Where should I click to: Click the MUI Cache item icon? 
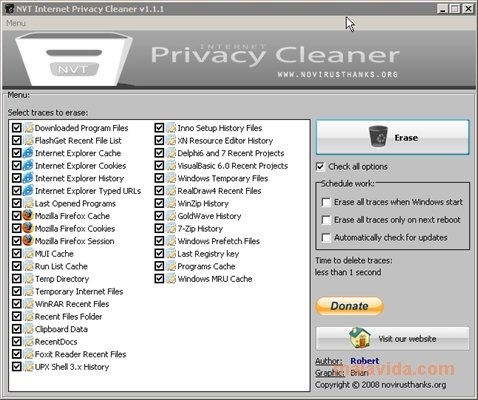29,254
